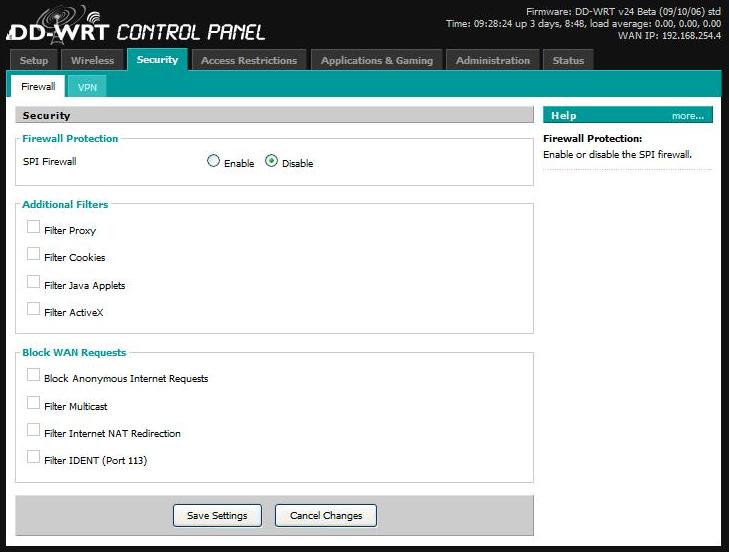Click the 'Firewall Protection:' help heading
Viewport: 729px width, 552px height.
click(x=592, y=139)
